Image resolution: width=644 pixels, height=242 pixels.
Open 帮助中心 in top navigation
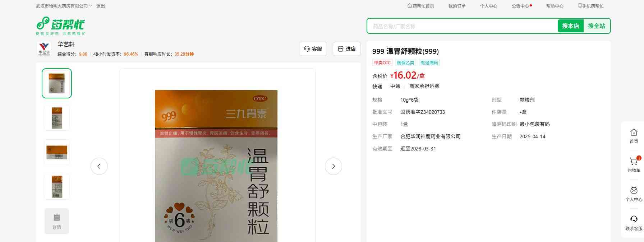[x=555, y=6]
